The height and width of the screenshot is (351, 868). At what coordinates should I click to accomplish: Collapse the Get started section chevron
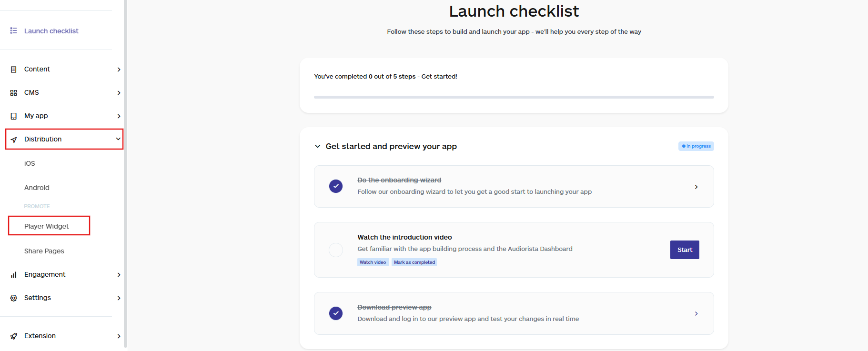pyautogui.click(x=318, y=146)
